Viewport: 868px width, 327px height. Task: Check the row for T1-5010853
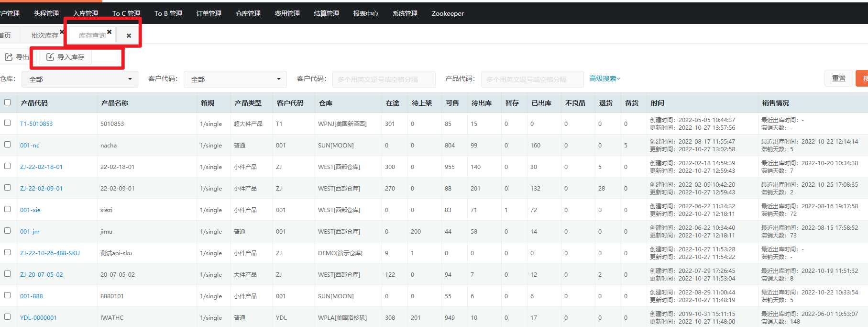pos(7,123)
